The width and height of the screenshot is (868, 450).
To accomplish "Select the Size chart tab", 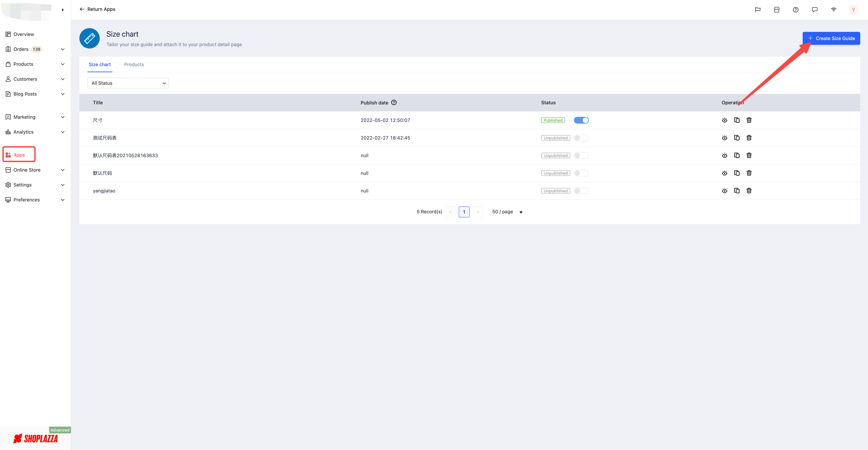I will tap(99, 64).
